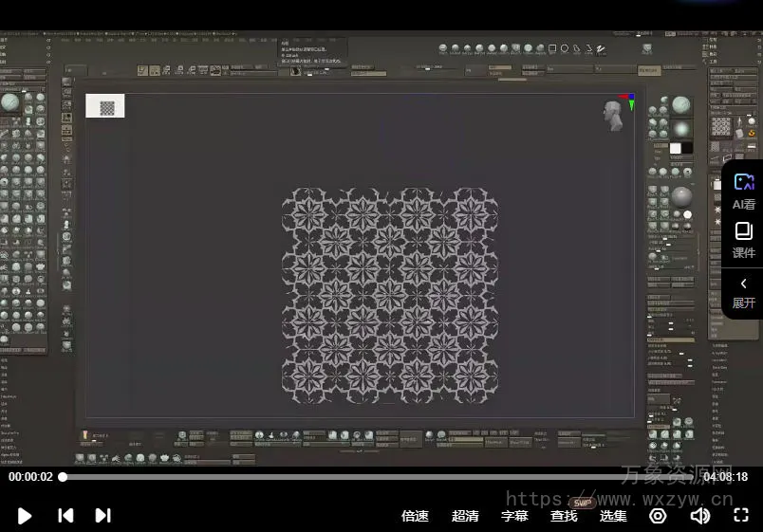Open the 选集 episode list
The image size is (763, 532).
[x=613, y=516]
